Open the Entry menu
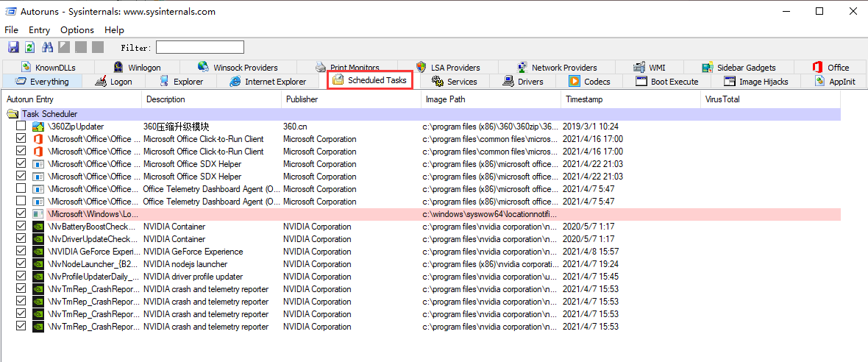The width and height of the screenshot is (868, 362). [39, 30]
